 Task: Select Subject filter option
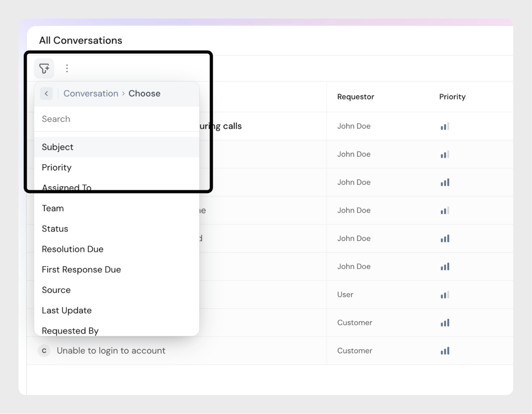click(x=57, y=147)
